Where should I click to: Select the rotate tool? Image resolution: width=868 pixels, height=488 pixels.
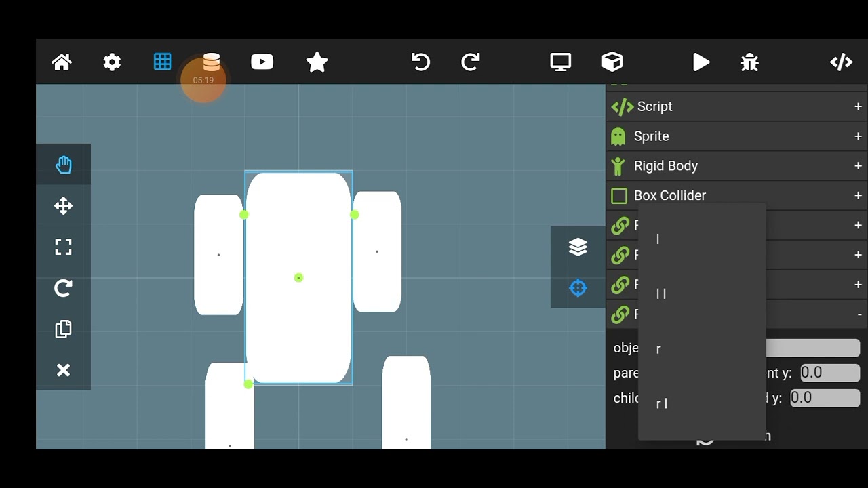click(x=63, y=288)
